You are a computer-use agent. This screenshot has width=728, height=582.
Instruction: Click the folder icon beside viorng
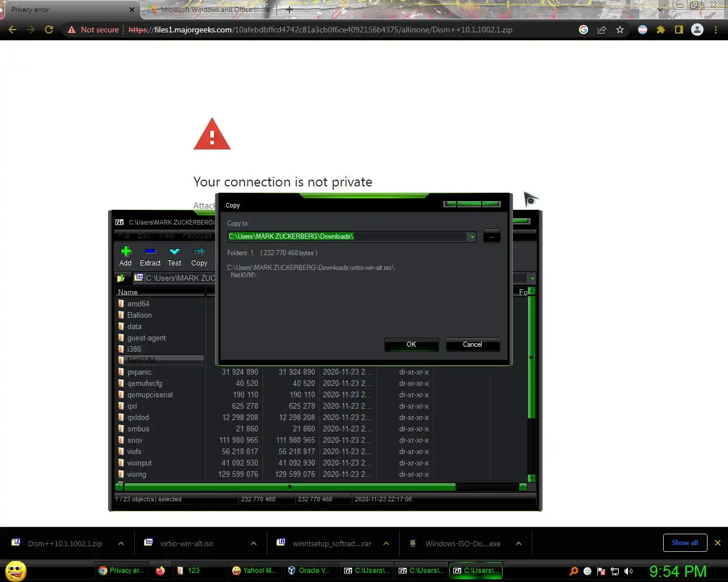click(121, 474)
